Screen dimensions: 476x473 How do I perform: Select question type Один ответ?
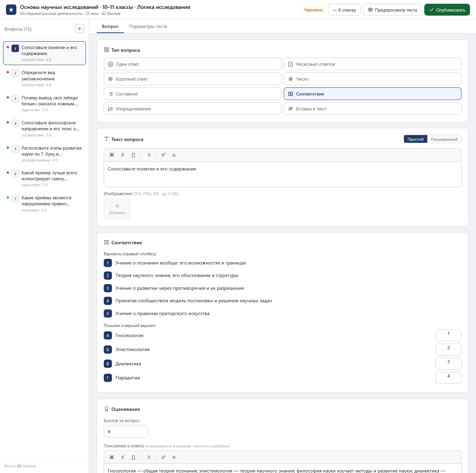(x=192, y=64)
